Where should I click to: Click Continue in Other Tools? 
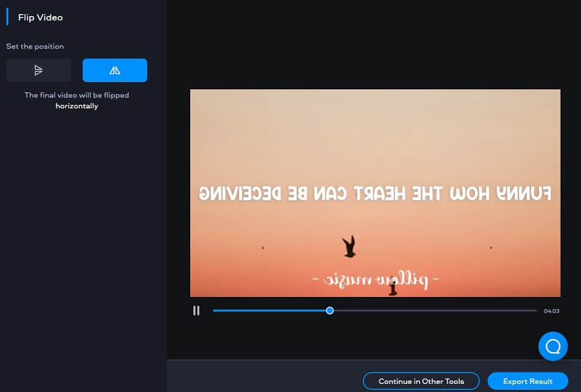coord(421,381)
